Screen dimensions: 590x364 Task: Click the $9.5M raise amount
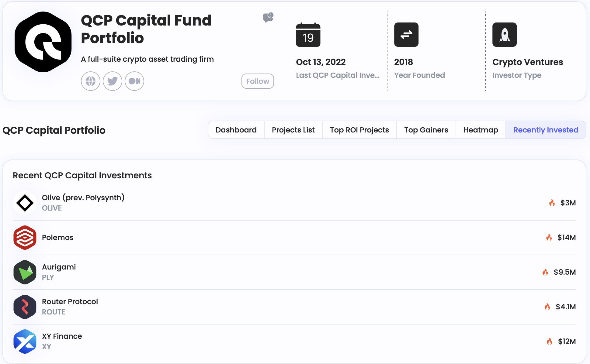click(565, 272)
